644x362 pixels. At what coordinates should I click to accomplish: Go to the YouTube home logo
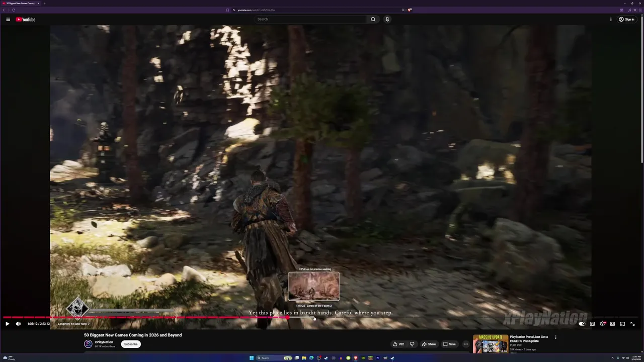click(x=25, y=19)
